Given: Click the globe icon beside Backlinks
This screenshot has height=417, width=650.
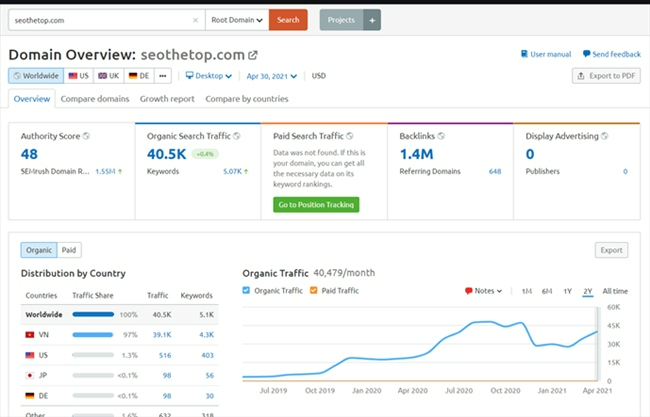Looking at the screenshot, I should point(441,136).
